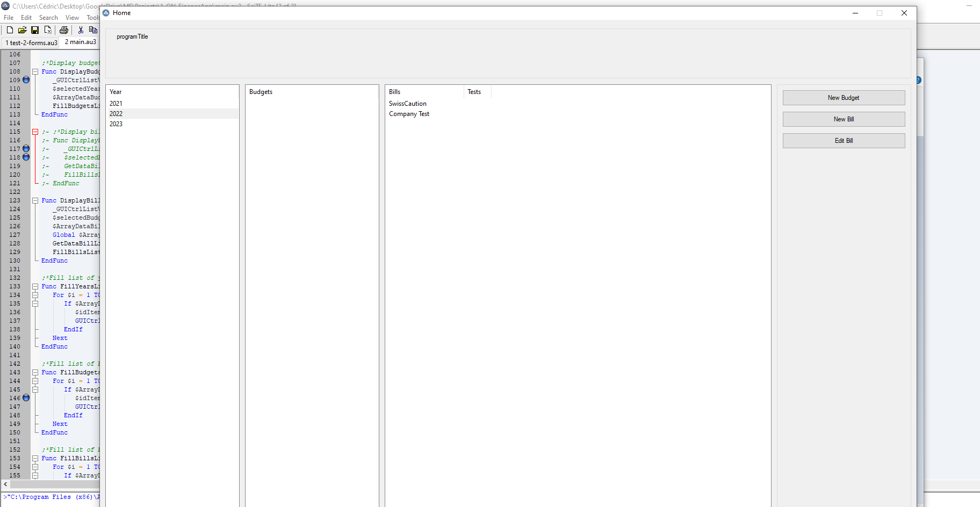Close the current file via toolbar icon

pyautogui.click(x=48, y=30)
